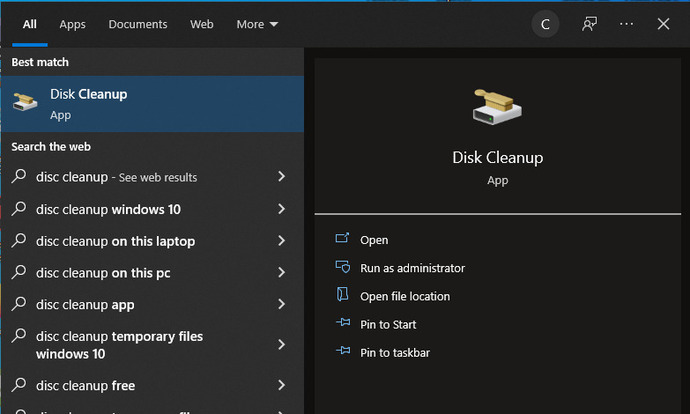
Task: Click the user account avatar 'C'
Action: (x=545, y=24)
